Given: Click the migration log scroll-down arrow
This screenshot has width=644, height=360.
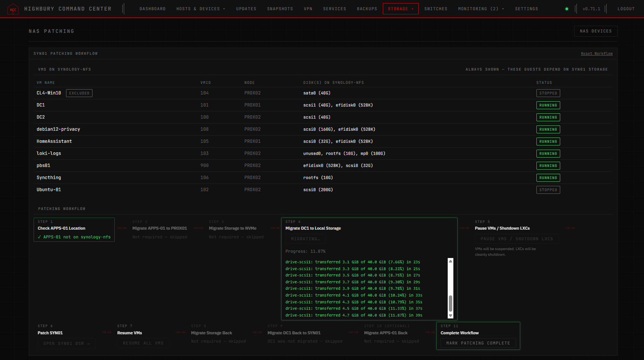Looking at the screenshot, I should 450,316.
